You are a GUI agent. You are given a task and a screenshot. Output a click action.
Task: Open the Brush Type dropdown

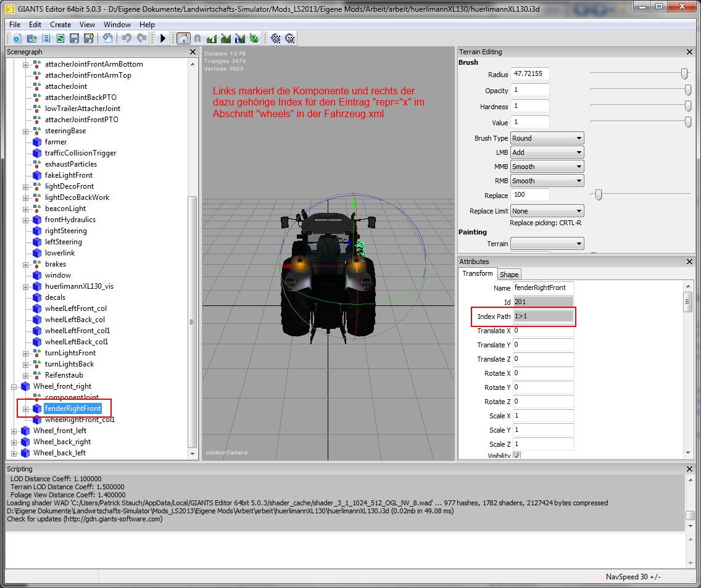pyautogui.click(x=547, y=138)
